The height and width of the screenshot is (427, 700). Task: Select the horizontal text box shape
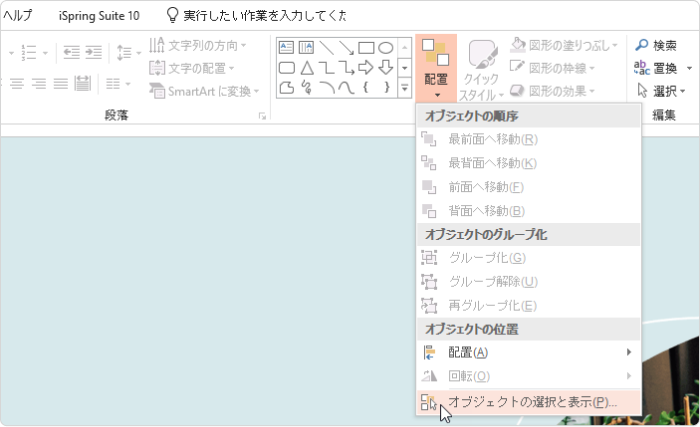(286, 47)
